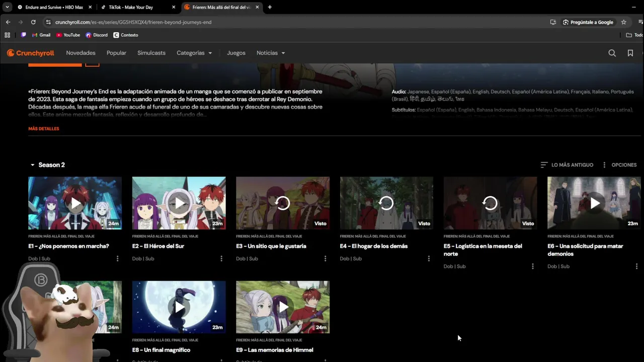Play episode E8 Un final magnífico thumbnail
Screen dimensions: 644x362
(x=179, y=307)
